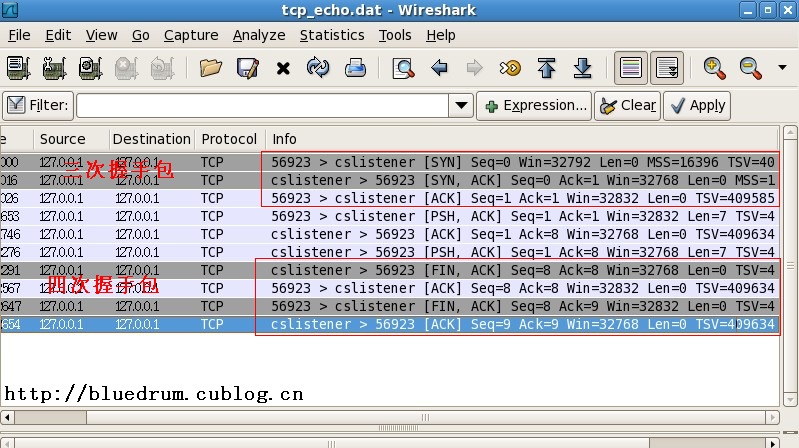Select the [ACK] Seq=8 Ack=8 Win=32832 packet
This screenshot has width=799, height=448.
point(390,288)
